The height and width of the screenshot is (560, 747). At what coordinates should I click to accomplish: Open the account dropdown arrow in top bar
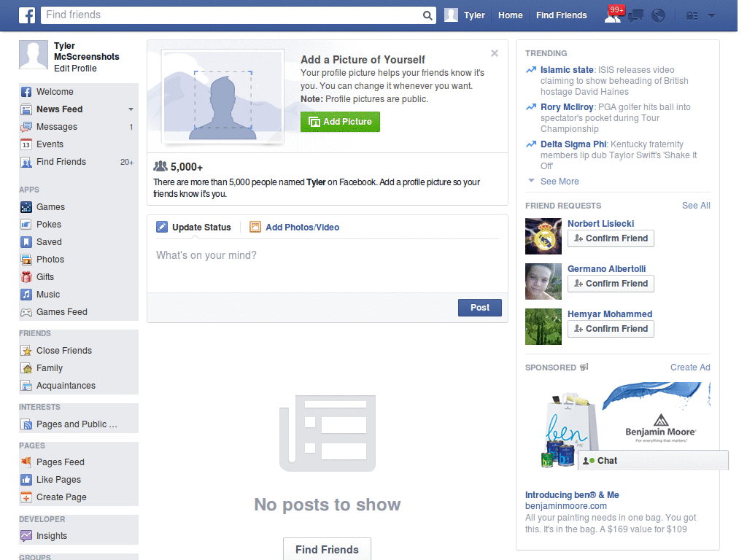(x=711, y=16)
